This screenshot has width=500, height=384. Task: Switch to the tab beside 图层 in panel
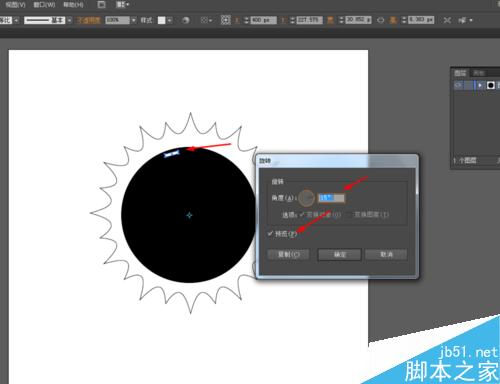[479, 73]
